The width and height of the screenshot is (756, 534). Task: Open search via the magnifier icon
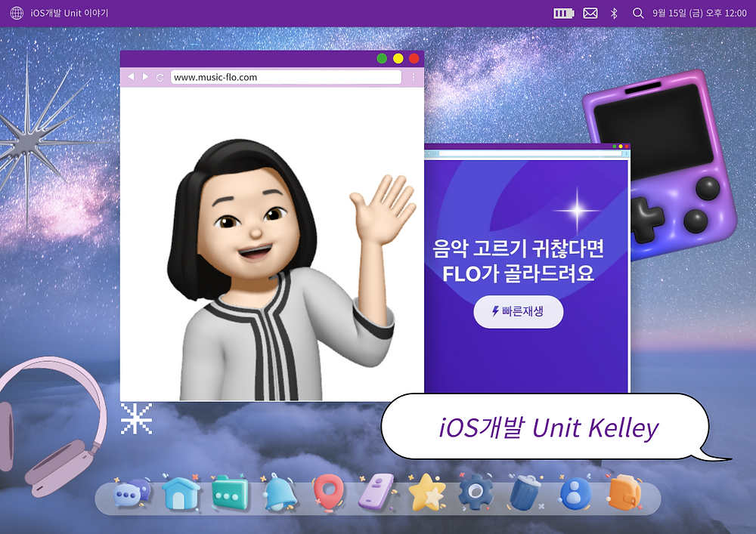[x=638, y=13]
